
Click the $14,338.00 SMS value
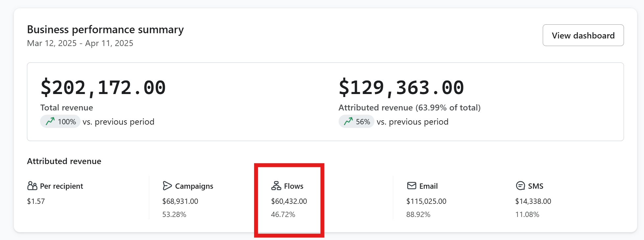(533, 201)
